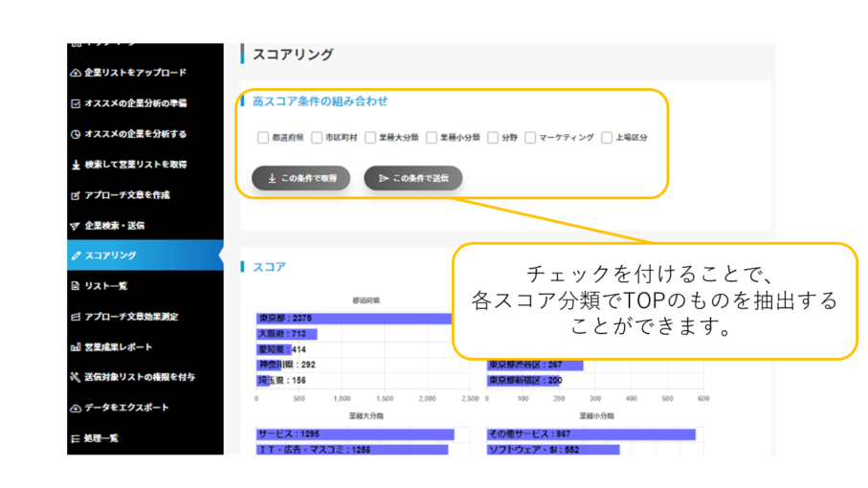Click the chart icon beside オススメの企業を分析する
The height and width of the screenshot is (488, 868).
[76, 134]
